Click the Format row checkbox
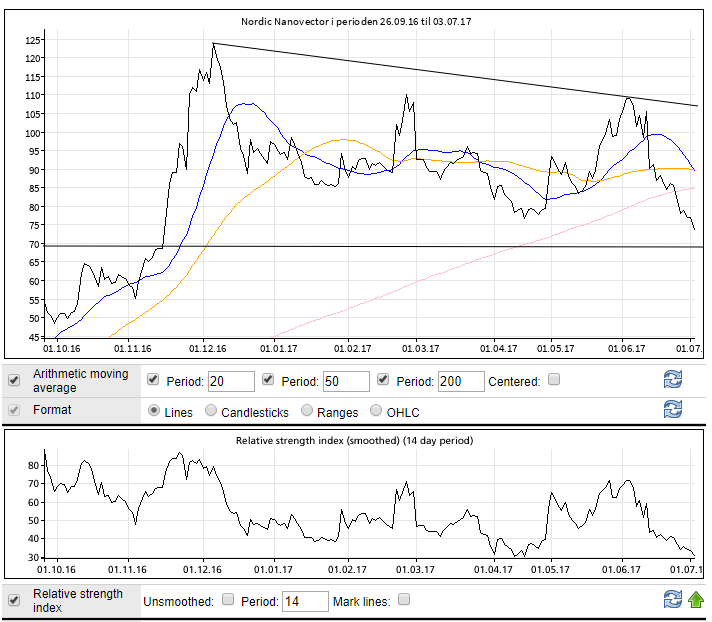 14,410
